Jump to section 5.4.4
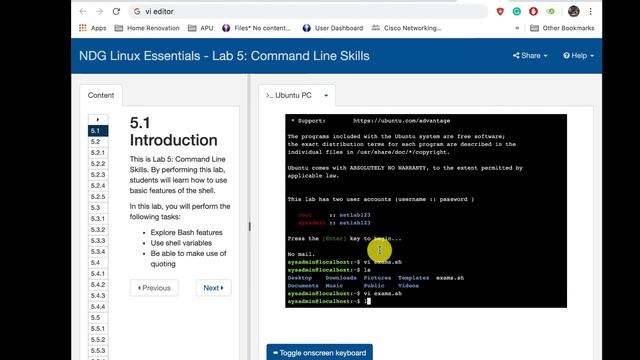The width and height of the screenshot is (640, 360). pos(98,307)
